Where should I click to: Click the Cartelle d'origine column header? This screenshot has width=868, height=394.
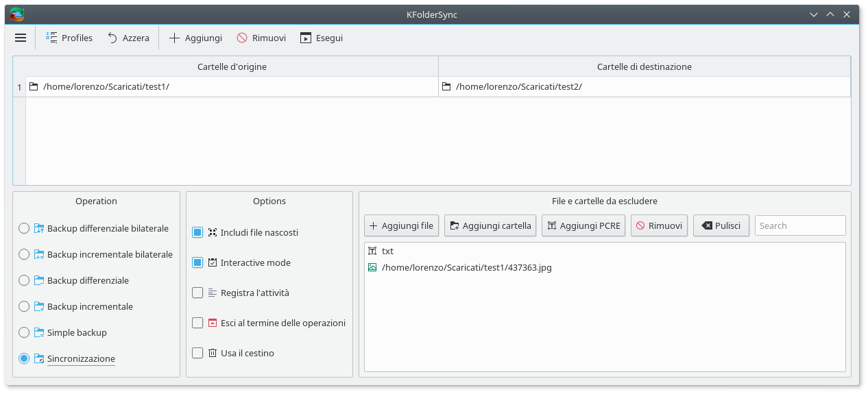click(232, 66)
